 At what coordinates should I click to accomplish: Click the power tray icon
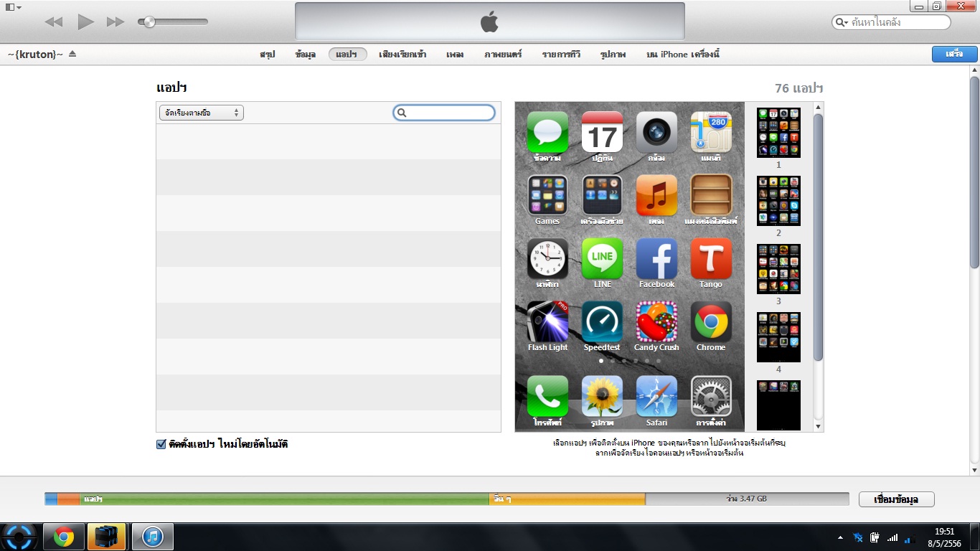click(x=875, y=537)
